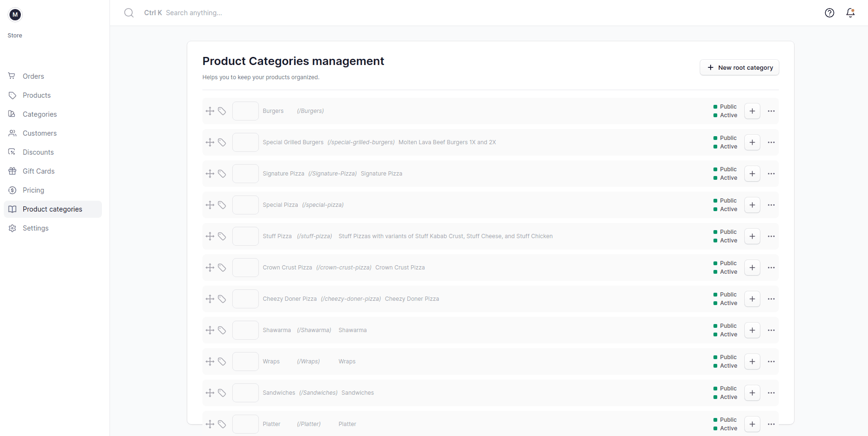The height and width of the screenshot is (436, 868).
Task: Click the tag icon on Stuff Pizza row
Action: tap(222, 236)
